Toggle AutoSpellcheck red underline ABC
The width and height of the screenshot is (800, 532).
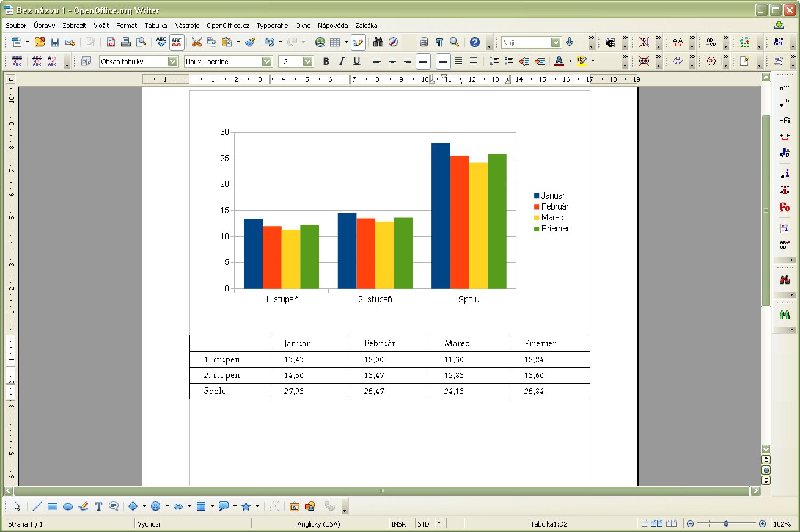(177, 42)
